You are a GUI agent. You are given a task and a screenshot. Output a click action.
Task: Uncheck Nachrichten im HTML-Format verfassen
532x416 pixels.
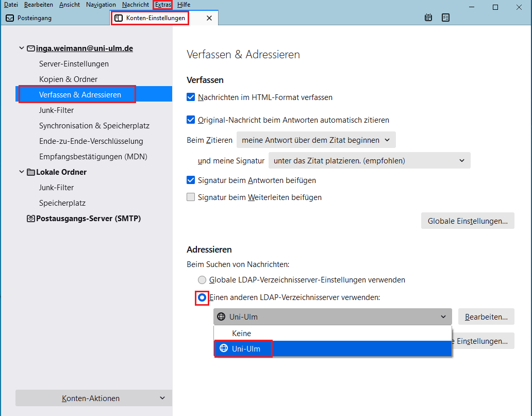pos(191,97)
